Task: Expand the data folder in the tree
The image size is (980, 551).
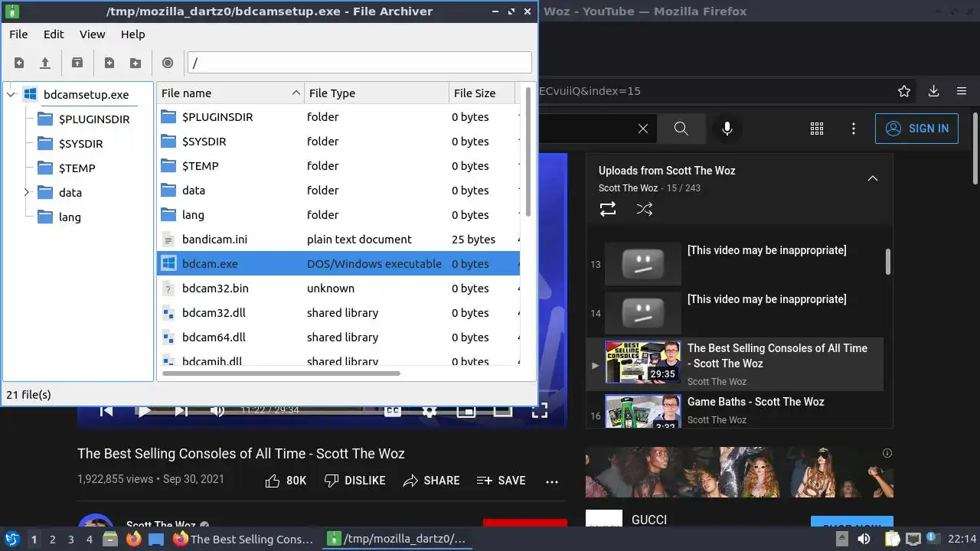Action: 27,193
